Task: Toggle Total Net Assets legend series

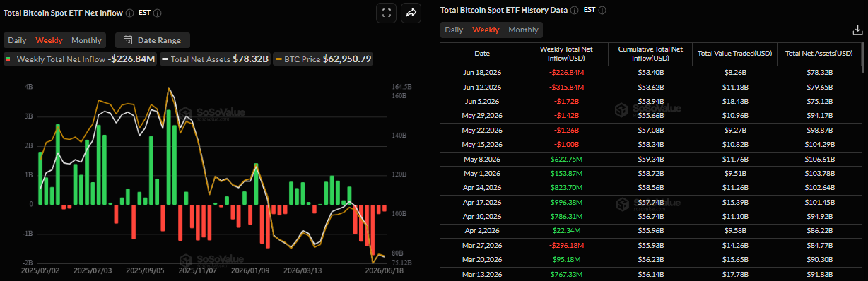Action: click(216, 59)
